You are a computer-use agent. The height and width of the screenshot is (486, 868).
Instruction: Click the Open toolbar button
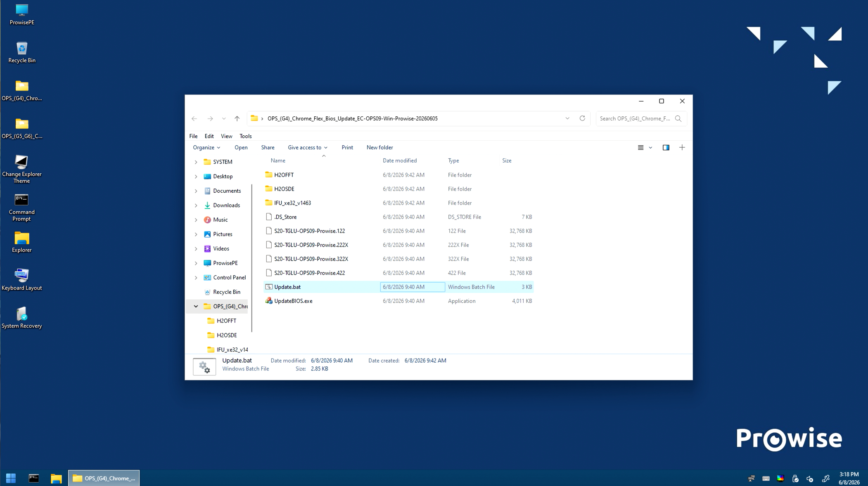pyautogui.click(x=241, y=147)
